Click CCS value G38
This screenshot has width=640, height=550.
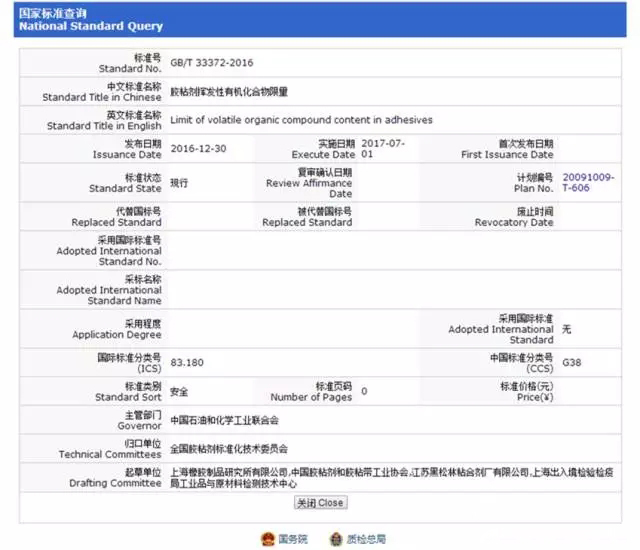[571, 362]
